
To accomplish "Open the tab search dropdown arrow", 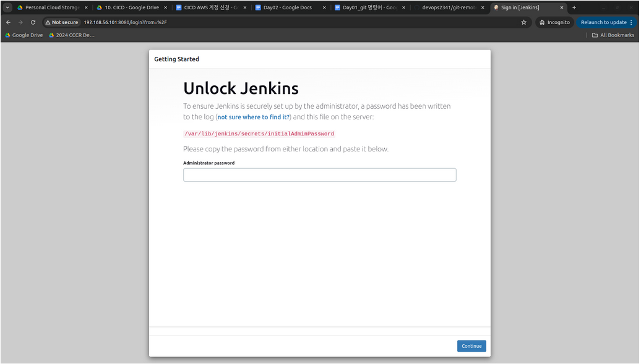I will [x=7, y=7].
